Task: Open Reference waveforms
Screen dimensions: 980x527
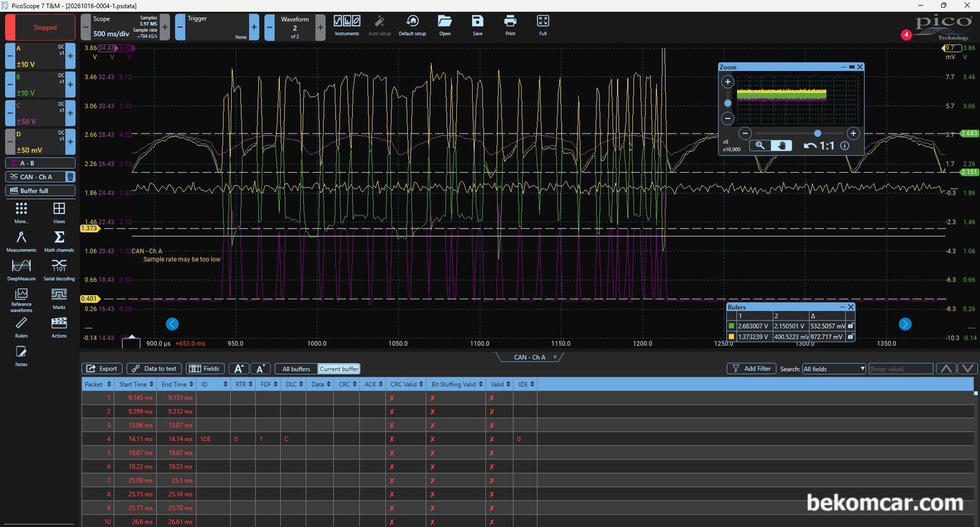Action: [21, 301]
